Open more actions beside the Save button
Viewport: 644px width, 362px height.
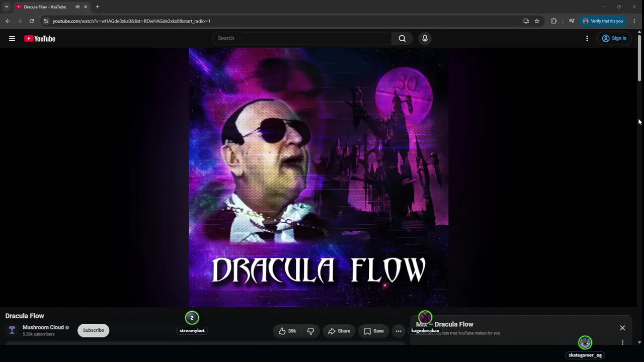398,331
